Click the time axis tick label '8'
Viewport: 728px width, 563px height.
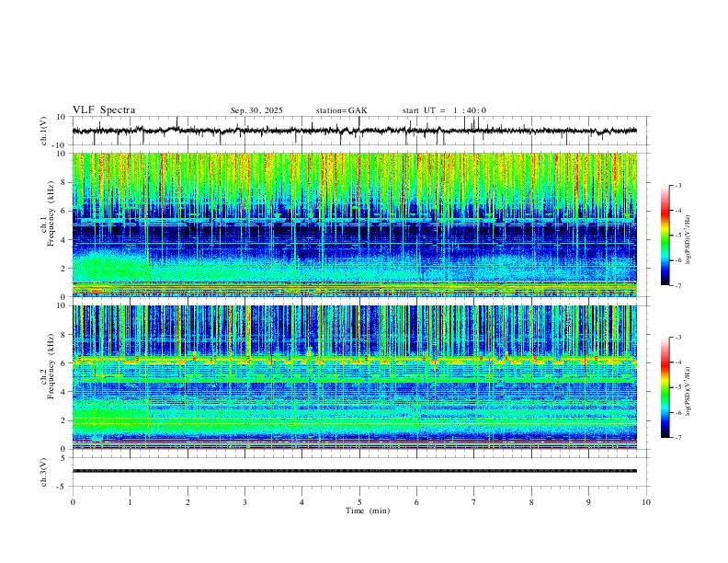pos(531,502)
